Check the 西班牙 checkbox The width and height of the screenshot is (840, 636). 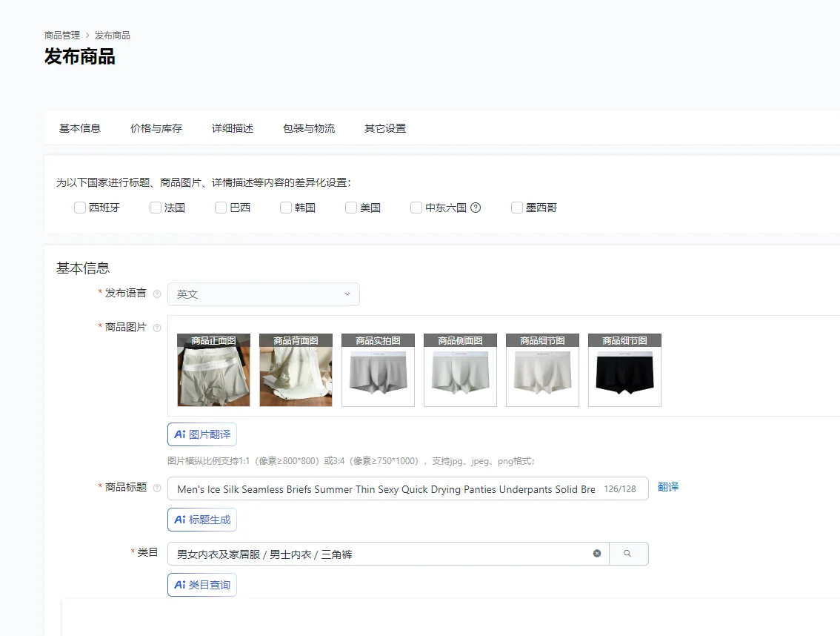click(80, 208)
